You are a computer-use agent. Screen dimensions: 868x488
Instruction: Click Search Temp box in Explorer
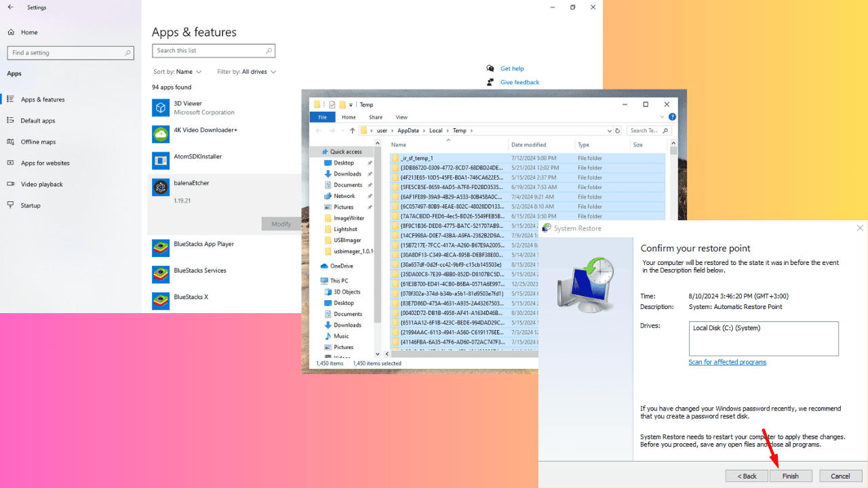pyautogui.click(x=650, y=130)
